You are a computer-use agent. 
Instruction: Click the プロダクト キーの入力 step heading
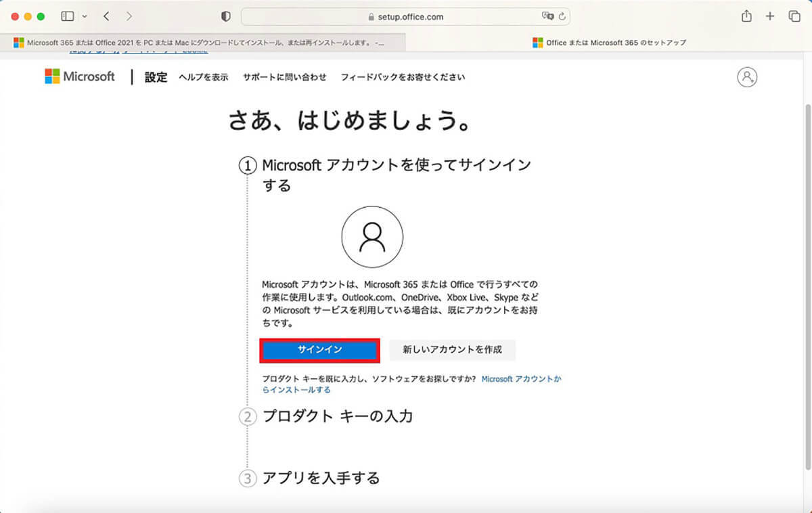tap(337, 416)
